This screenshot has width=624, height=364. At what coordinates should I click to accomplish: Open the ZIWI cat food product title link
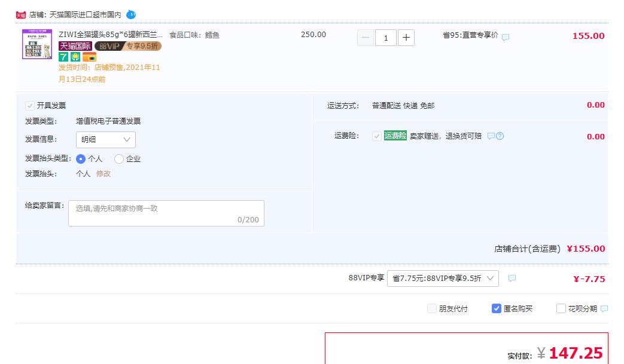[x=111, y=35]
